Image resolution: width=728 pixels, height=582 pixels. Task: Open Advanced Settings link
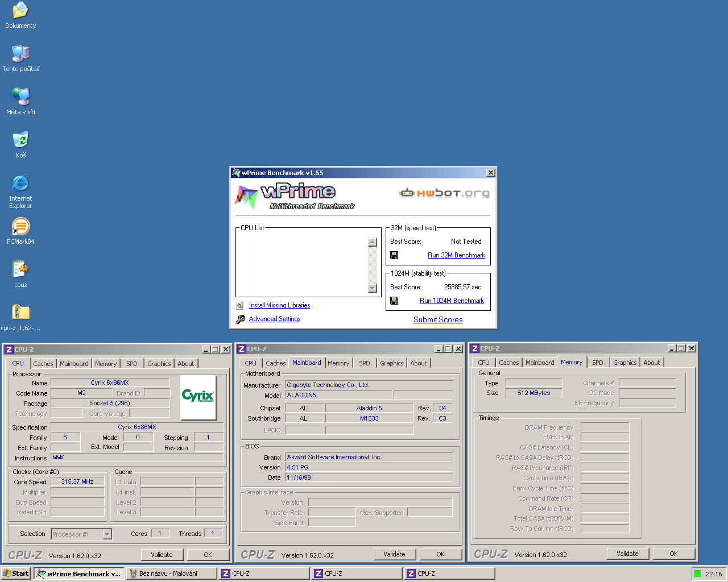[x=275, y=319]
